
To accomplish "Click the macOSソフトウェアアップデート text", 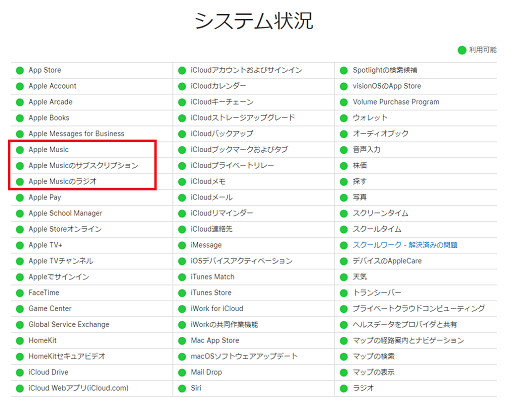I will [244, 356].
